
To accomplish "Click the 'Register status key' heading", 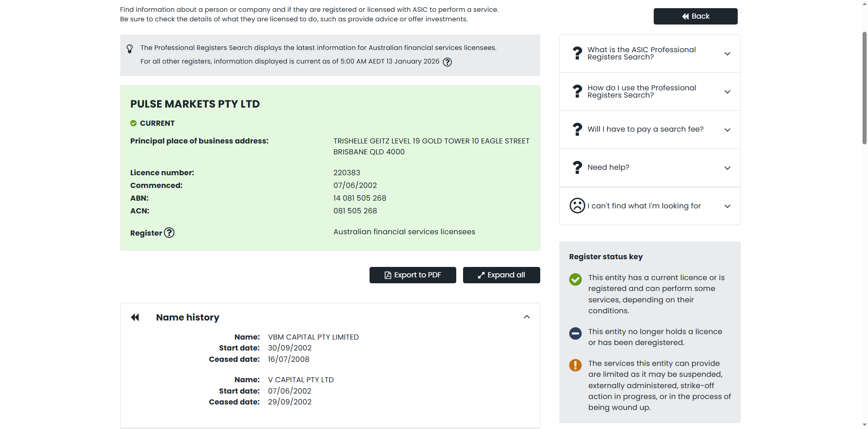I will coord(606,257).
